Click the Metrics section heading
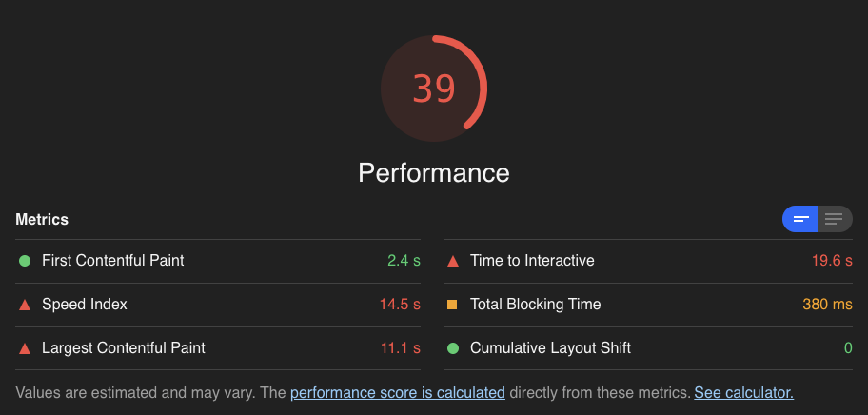Viewport: 868px width, 415px height. point(42,219)
